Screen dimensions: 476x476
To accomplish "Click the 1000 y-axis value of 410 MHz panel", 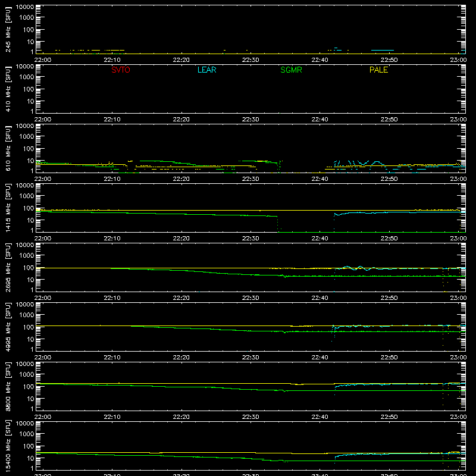I will point(27,77).
